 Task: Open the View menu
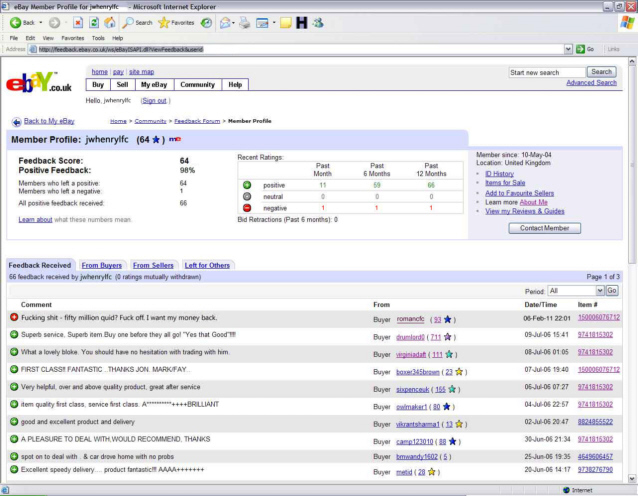point(48,38)
